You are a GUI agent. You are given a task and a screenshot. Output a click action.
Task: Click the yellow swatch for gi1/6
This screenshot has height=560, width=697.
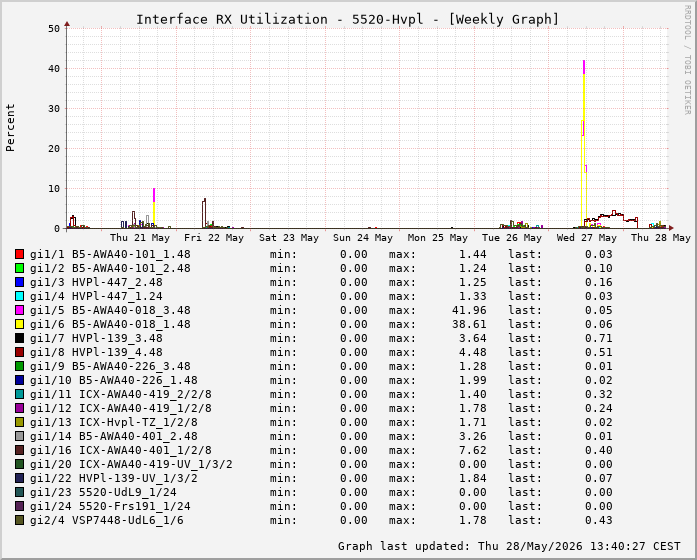click(19, 324)
